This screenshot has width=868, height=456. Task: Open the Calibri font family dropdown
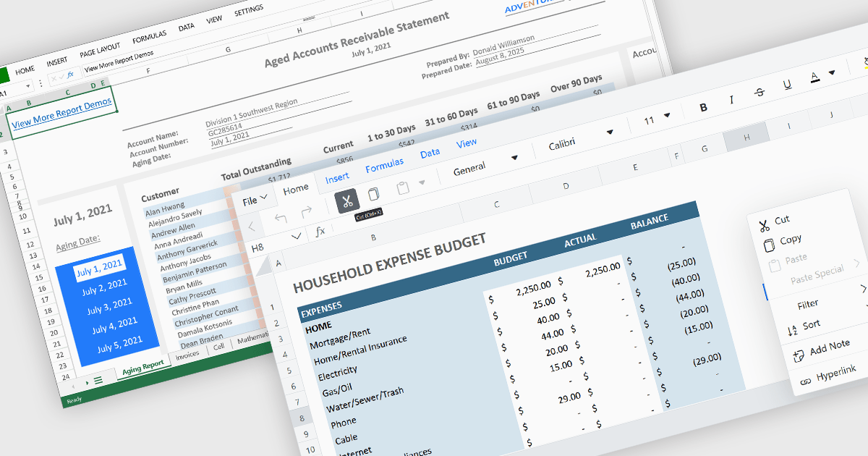[x=610, y=132]
